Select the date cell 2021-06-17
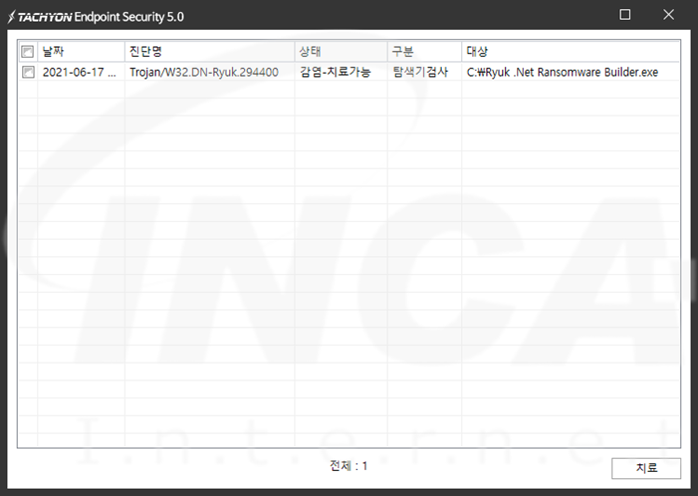This screenshot has height=496, width=698. [x=79, y=72]
